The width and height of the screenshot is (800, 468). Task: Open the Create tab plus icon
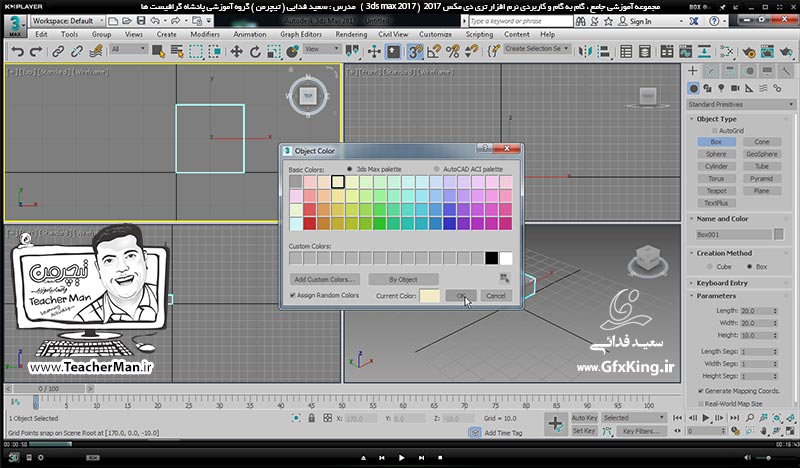(692, 71)
